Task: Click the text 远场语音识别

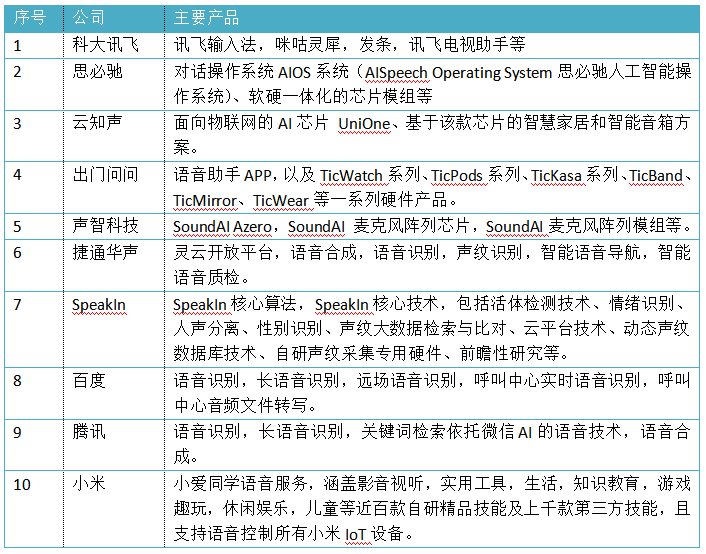Action: (407, 381)
